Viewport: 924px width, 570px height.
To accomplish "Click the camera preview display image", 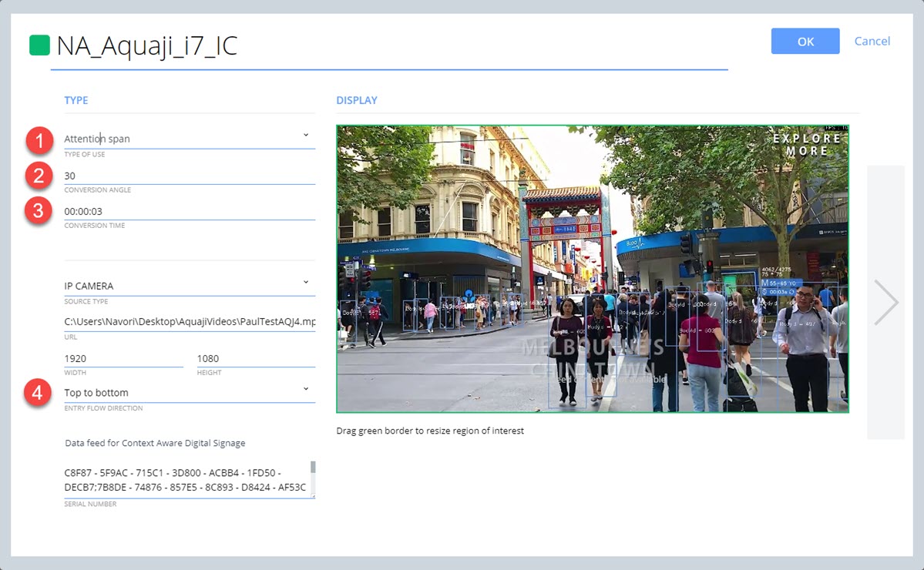I will [592, 269].
